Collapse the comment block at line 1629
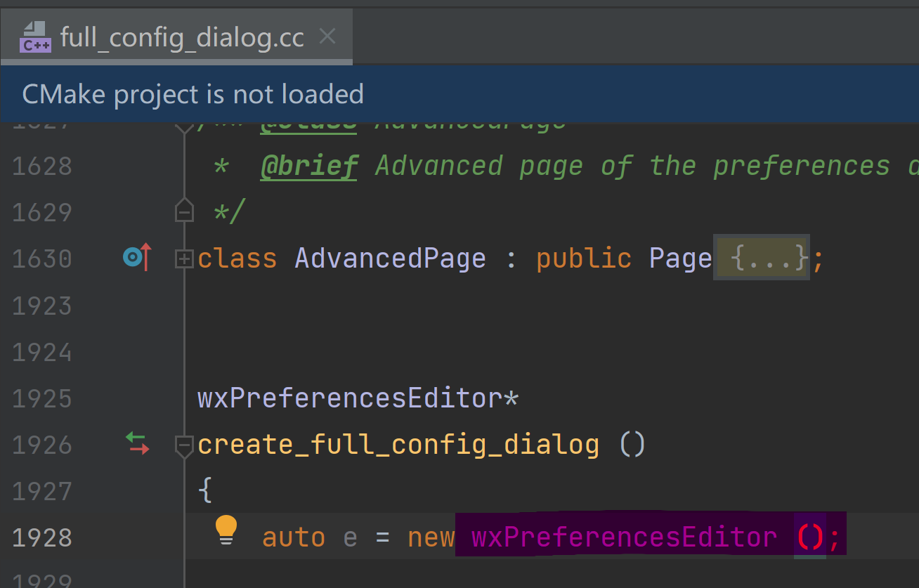 point(184,211)
